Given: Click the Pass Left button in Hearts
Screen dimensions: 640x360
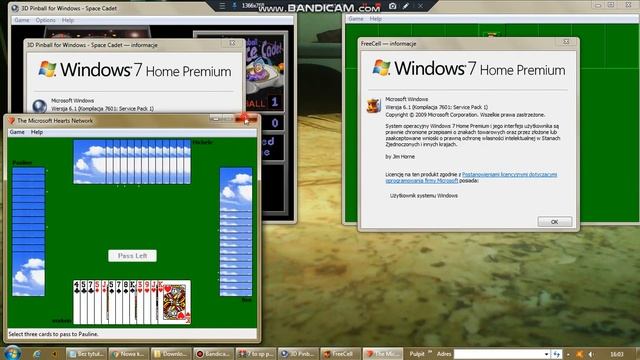Looking at the screenshot, I should pyautogui.click(x=132, y=256).
